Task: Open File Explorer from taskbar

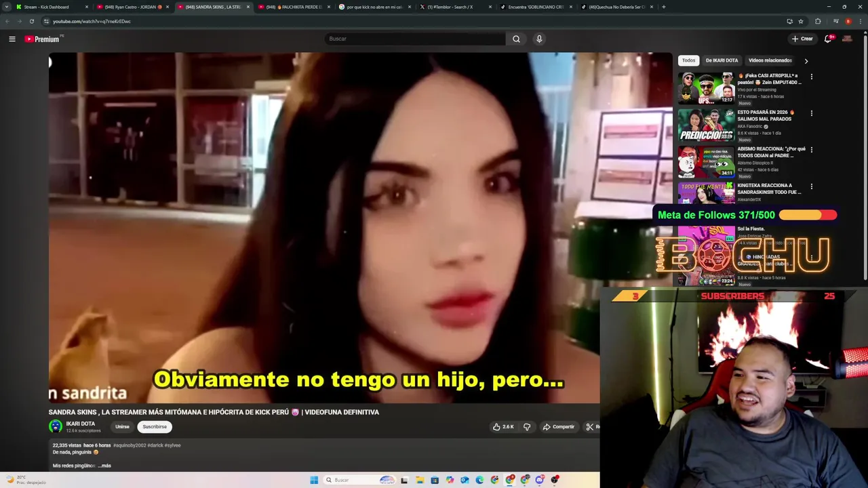Action: pyautogui.click(x=420, y=480)
